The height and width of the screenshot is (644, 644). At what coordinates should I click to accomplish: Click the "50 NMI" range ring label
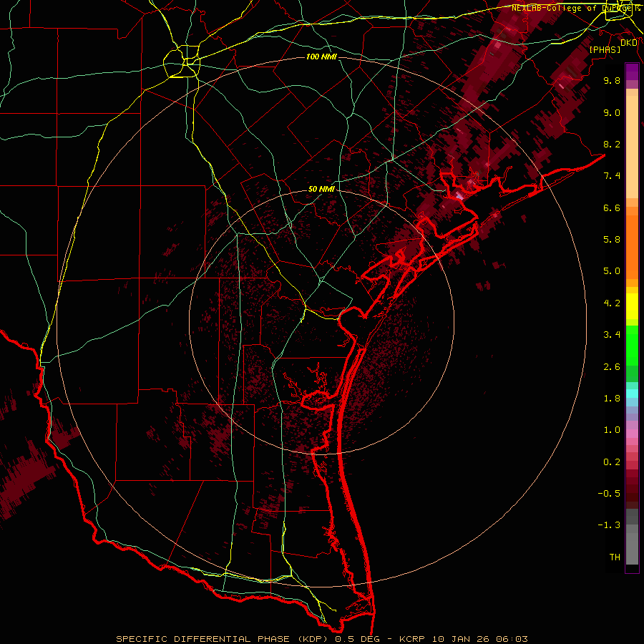(321, 189)
